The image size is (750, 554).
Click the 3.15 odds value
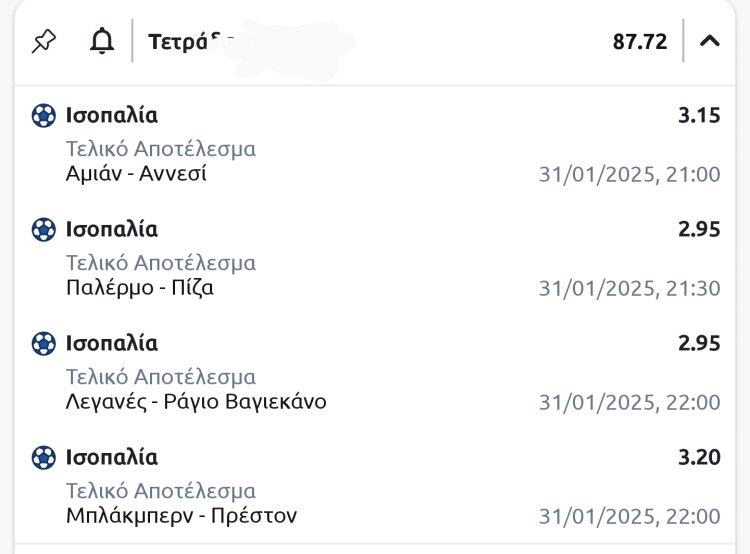pos(699,116)
